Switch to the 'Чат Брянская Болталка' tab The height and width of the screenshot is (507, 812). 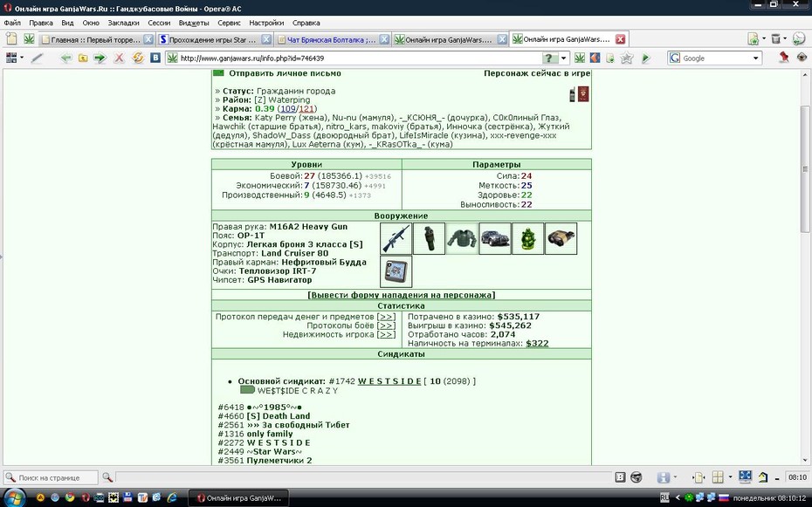click(x=333, y=39)
